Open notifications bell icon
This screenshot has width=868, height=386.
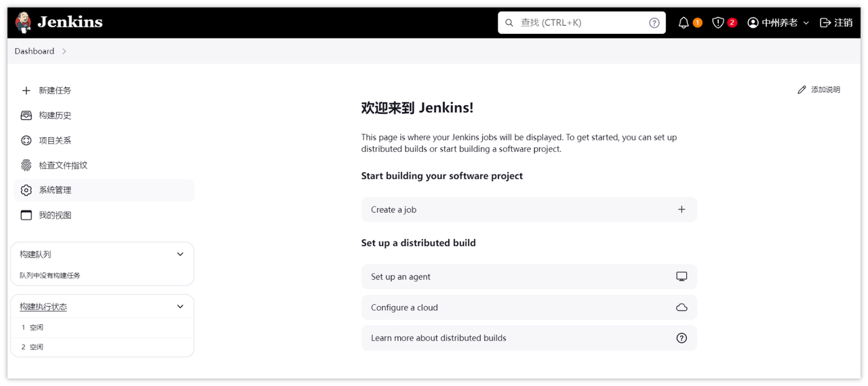click(x=684, y=22)
